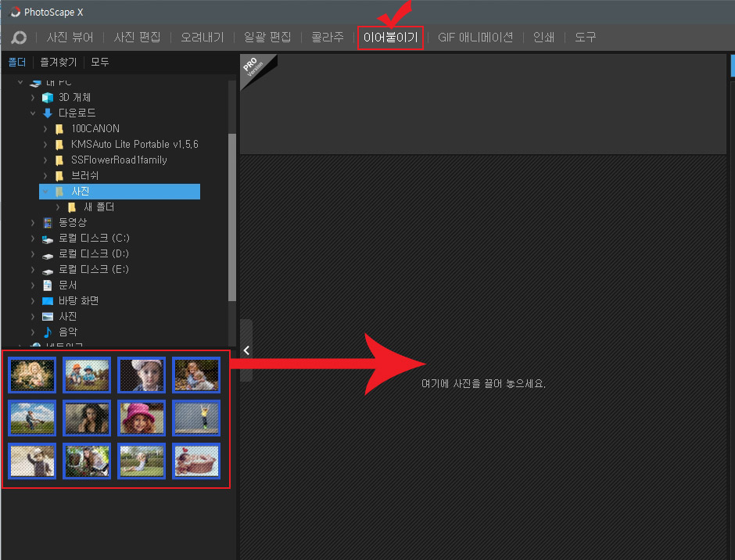Click the 로컬 디스크 (E:) drive icon
This screenshot has width=735, height=560.
(x=48, y=271)
